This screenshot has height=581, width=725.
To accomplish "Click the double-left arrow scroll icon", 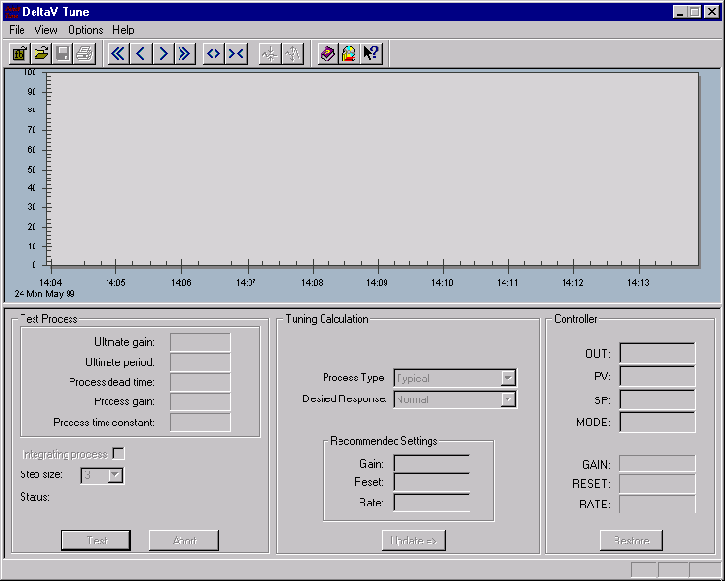I will (x=118, y=54).
